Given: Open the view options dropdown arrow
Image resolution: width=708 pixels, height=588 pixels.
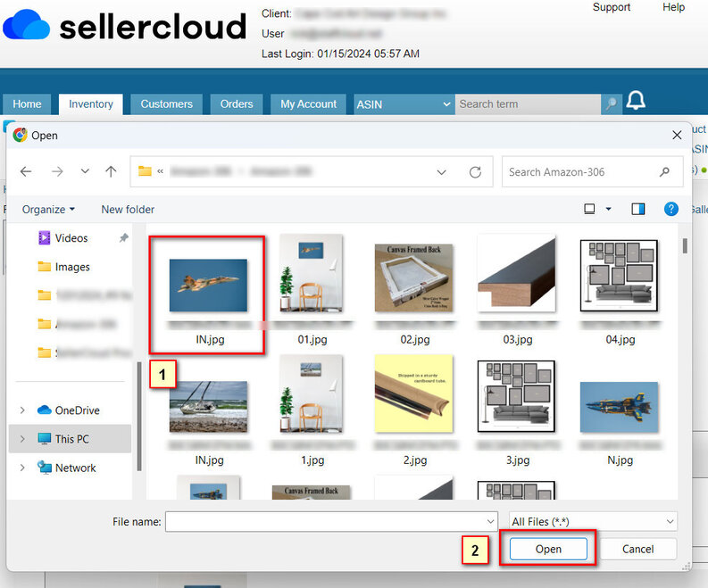Looking at the screenshot, I should click(x=608, y=209).
